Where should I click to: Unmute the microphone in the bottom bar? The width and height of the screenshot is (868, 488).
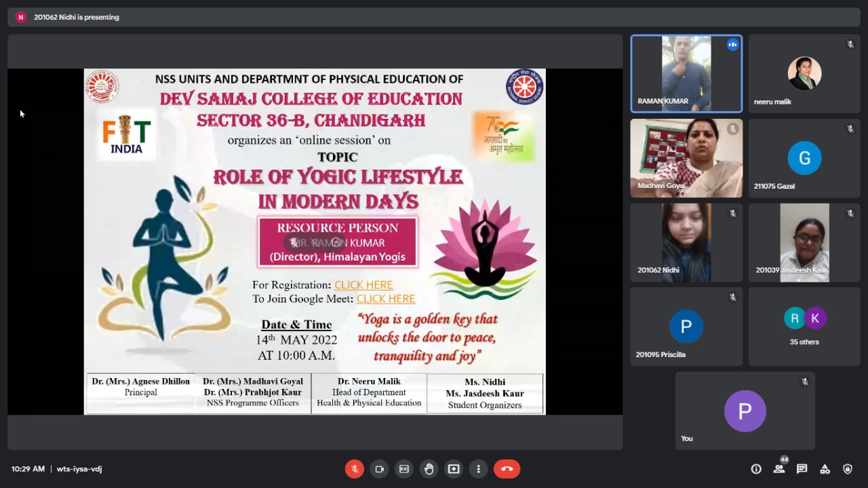click(x=354, y=469)
